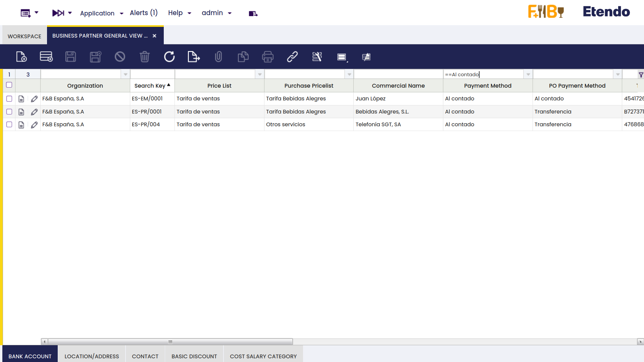Open form view for Telefonía SGT row
This screenshot has width=644, height=362.
(21, 125)
